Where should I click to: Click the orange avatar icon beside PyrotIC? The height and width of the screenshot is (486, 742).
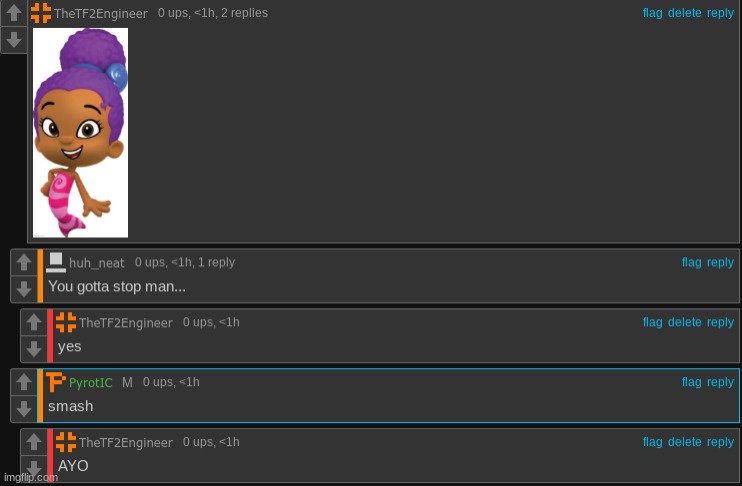point(55,382)
